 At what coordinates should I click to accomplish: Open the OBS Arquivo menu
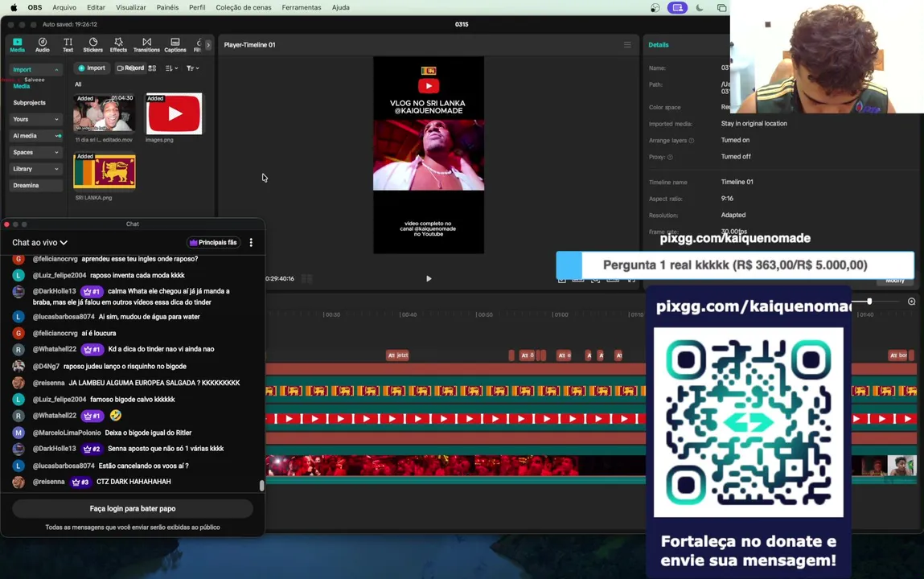click(64, 8)
